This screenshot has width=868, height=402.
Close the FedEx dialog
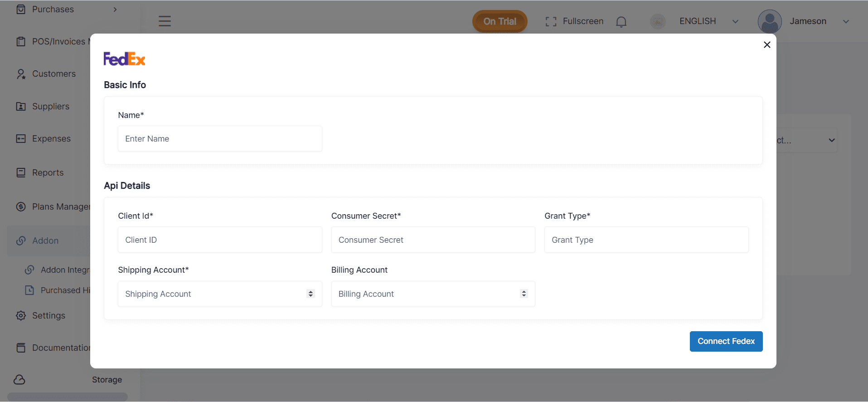click(x=767, y=44)
